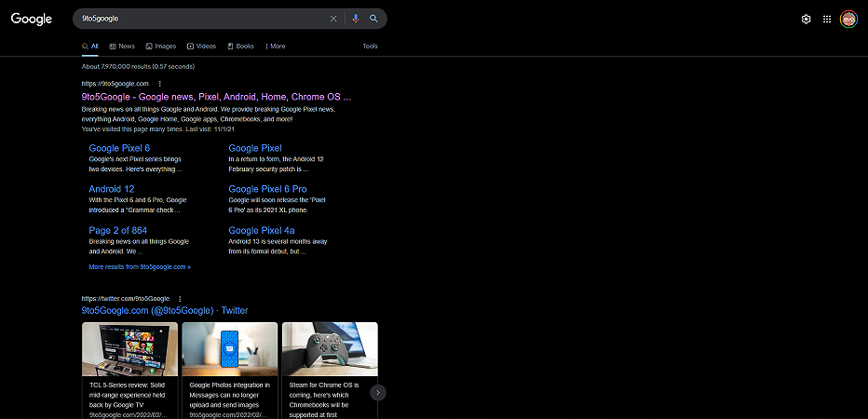The image size is (868, 419).
Task: Click More results from 9to5google.com
Action: coord(140,267)
